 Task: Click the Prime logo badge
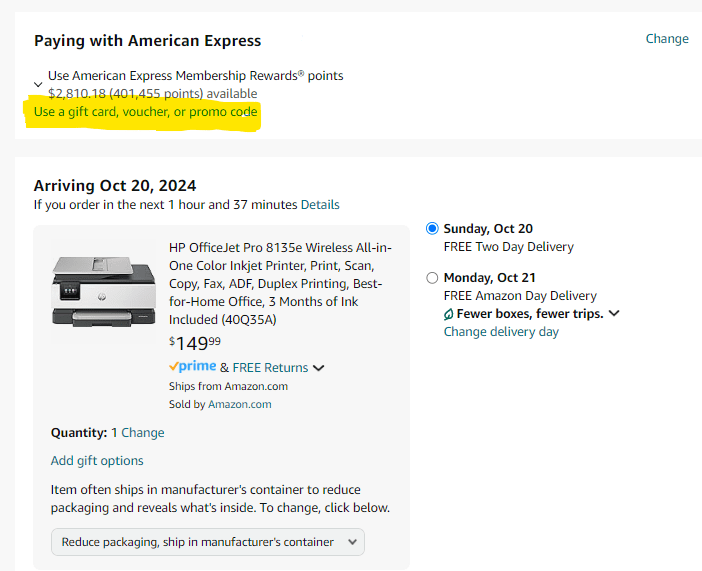coord(192,367)
